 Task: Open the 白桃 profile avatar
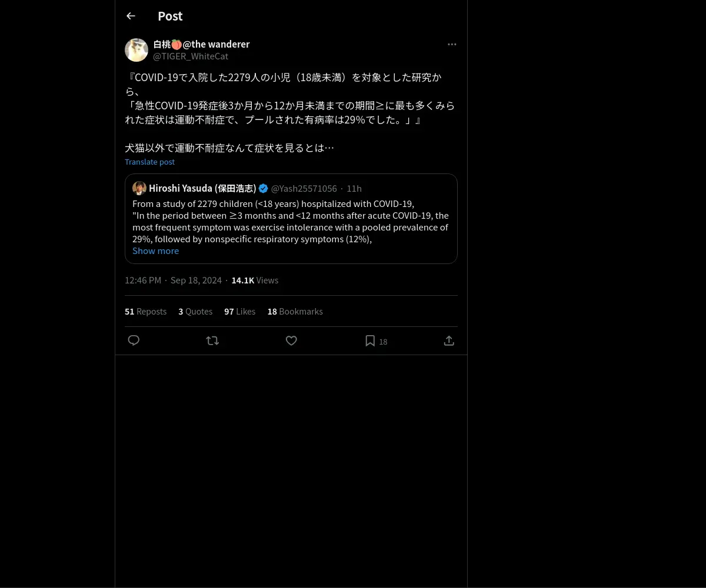(x=136, y=50)
